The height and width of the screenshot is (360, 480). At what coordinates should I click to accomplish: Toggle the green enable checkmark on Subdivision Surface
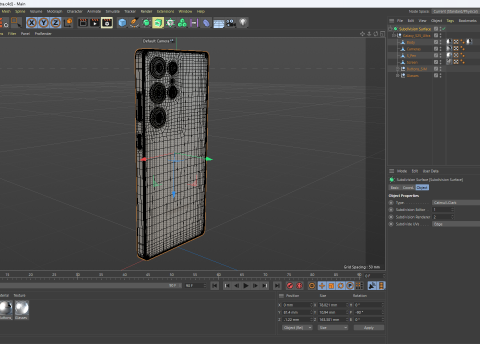444,29
